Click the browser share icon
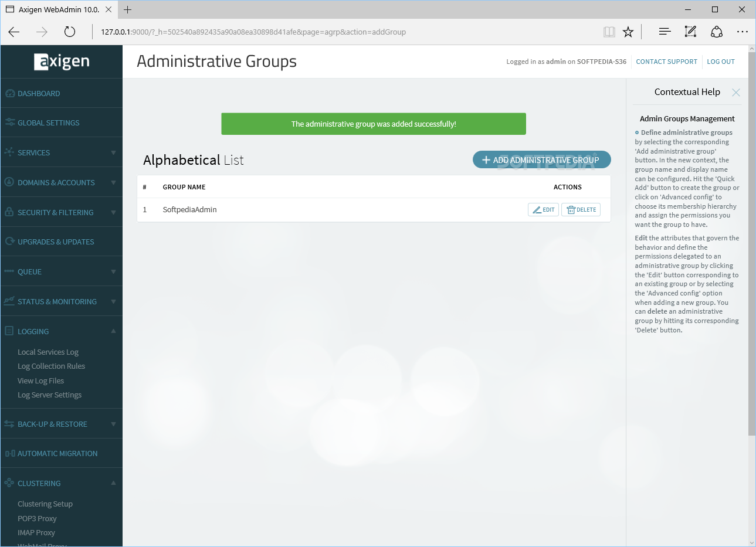756x547 pixels. pyautogui.click(x=717, y=32)
